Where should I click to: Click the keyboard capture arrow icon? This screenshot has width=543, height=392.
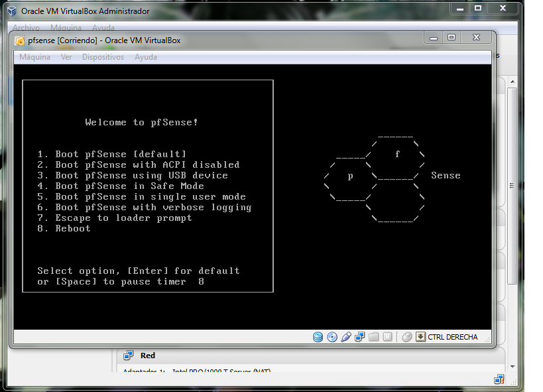point(420,337)
